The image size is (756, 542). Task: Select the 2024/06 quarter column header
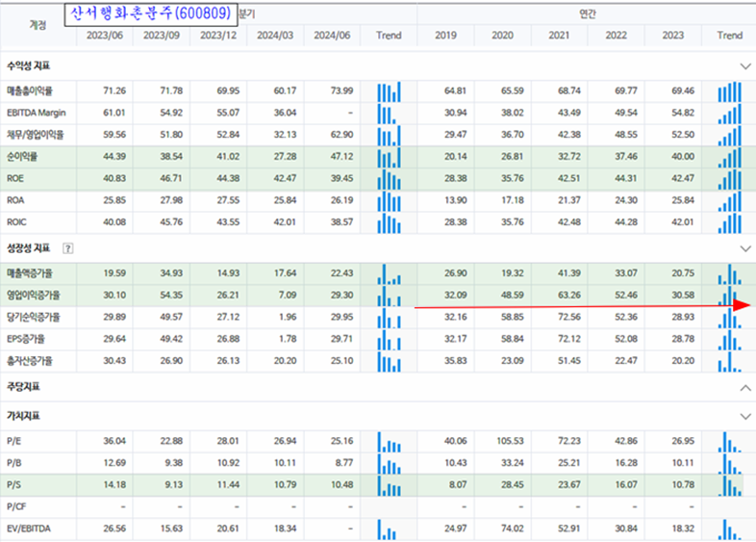pos(331,36)
